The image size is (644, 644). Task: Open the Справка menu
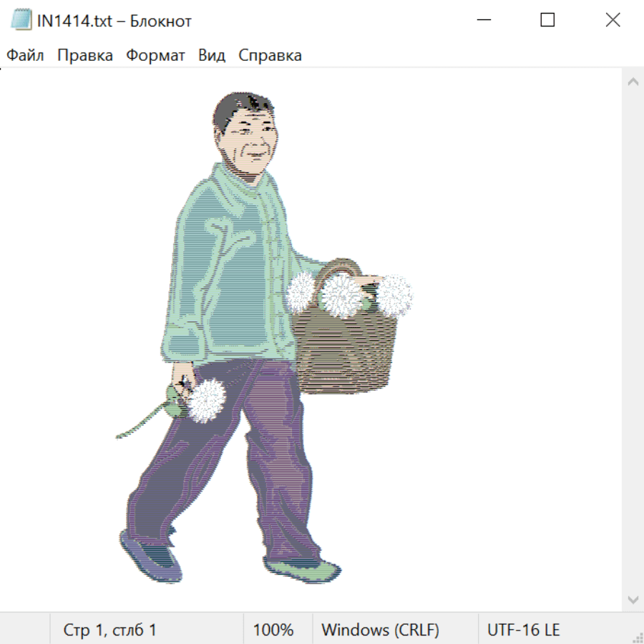click(270, 56)
